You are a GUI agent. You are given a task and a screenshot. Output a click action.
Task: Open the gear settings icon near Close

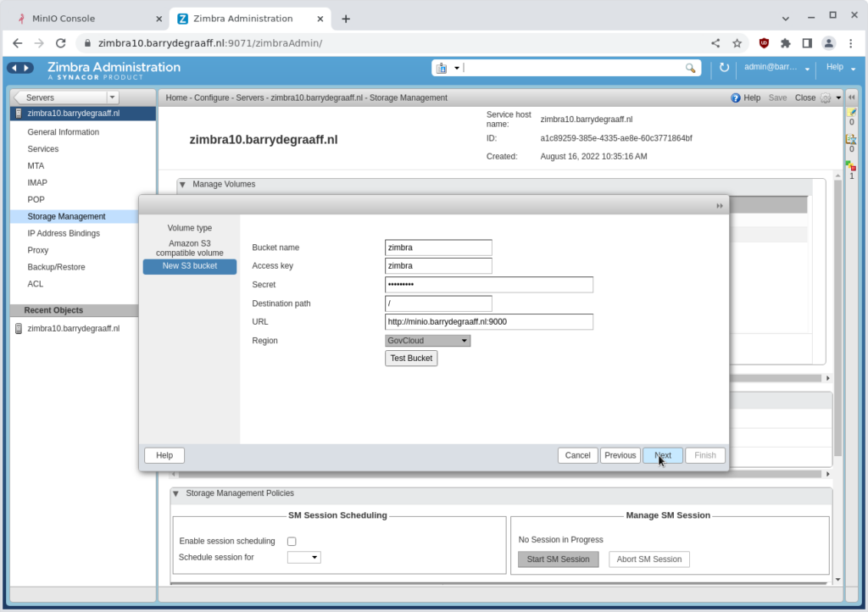coord(826,98)
